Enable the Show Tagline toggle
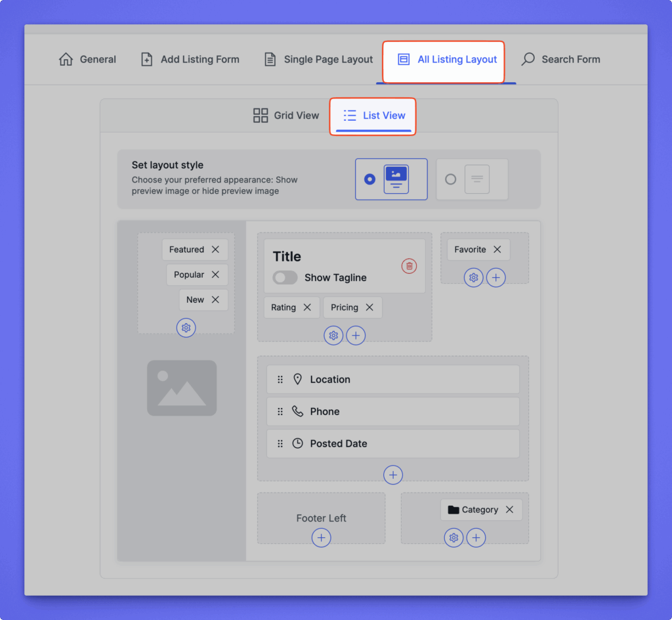This screenshot has height=620, width=672. coord(285,278)
